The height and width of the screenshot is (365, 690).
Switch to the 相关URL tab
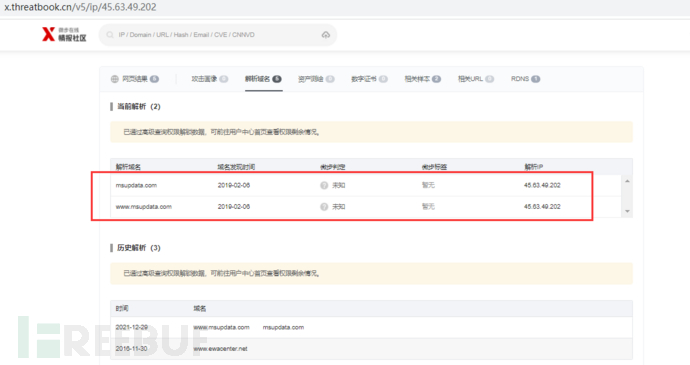(476, 79)
